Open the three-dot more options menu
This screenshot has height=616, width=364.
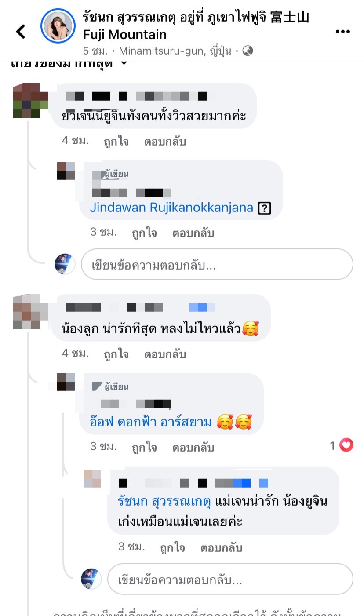(x=342, y=32)
